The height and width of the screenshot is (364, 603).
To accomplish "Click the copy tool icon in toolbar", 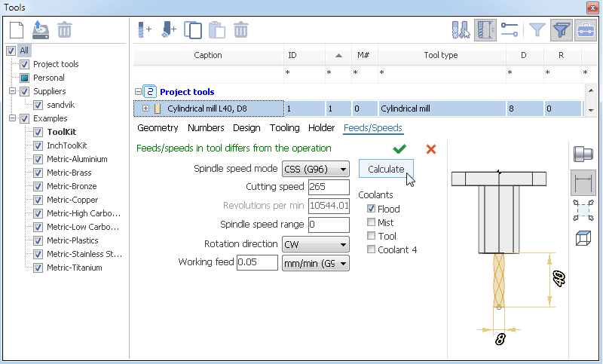I will pos(193,30).
